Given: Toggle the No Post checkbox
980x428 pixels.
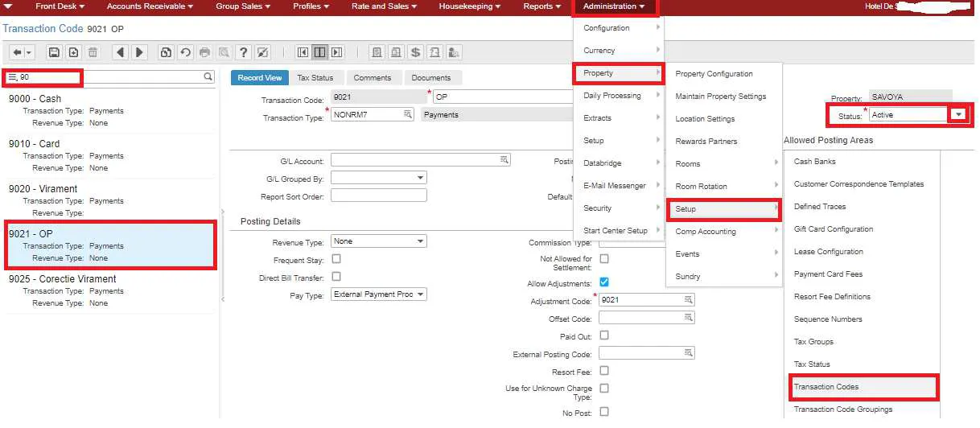Looking at the screenshot, I should (x=604, y=412).
